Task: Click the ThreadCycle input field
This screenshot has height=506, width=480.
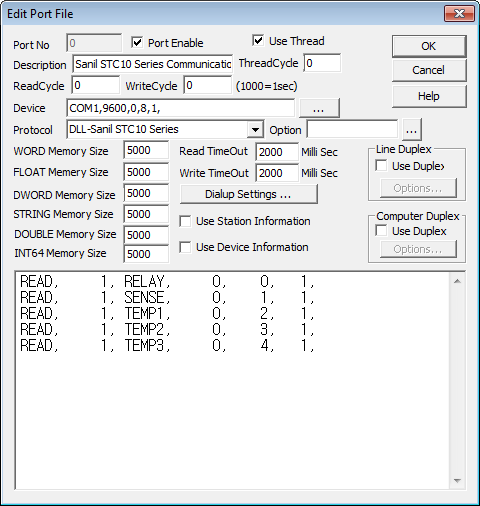Action: coord(322,63)
